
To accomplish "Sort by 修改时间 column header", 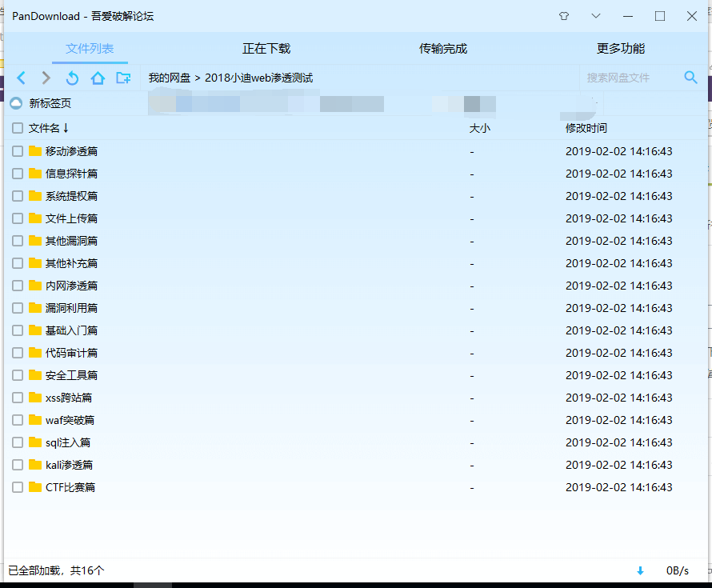I will 586,128.
